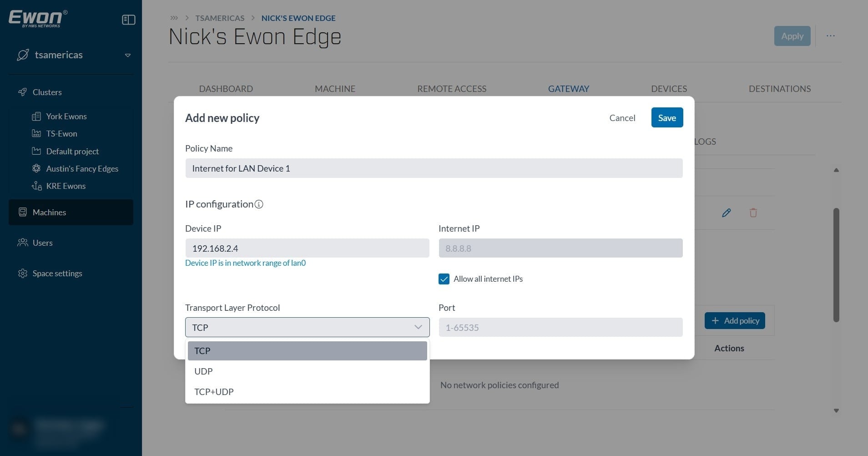868x456 pixels.
Task: Click the Port input field
Action: (560, 327)
